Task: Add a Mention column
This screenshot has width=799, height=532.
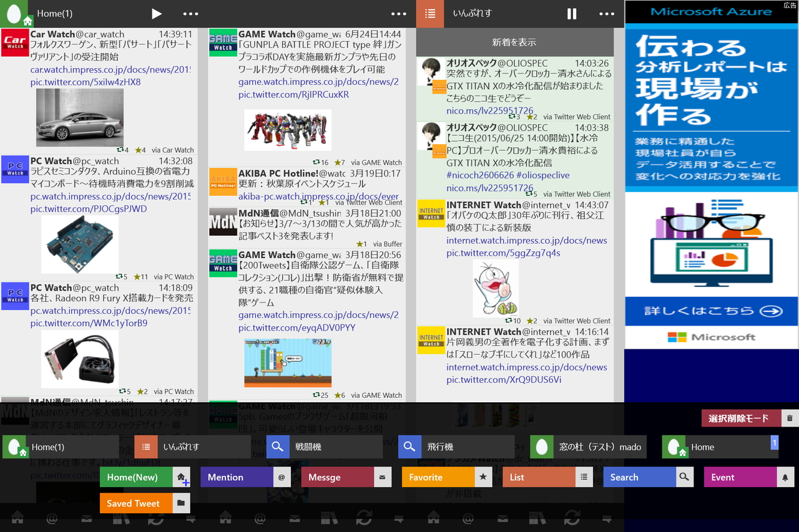Action: [245, 477]
